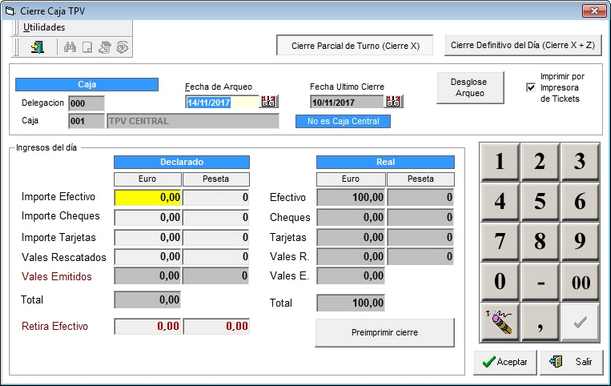Select Cierre Definitivo del Día (Cierre X + Z)
The width and height of the screenshot is (611, 386).
[523, 45]
